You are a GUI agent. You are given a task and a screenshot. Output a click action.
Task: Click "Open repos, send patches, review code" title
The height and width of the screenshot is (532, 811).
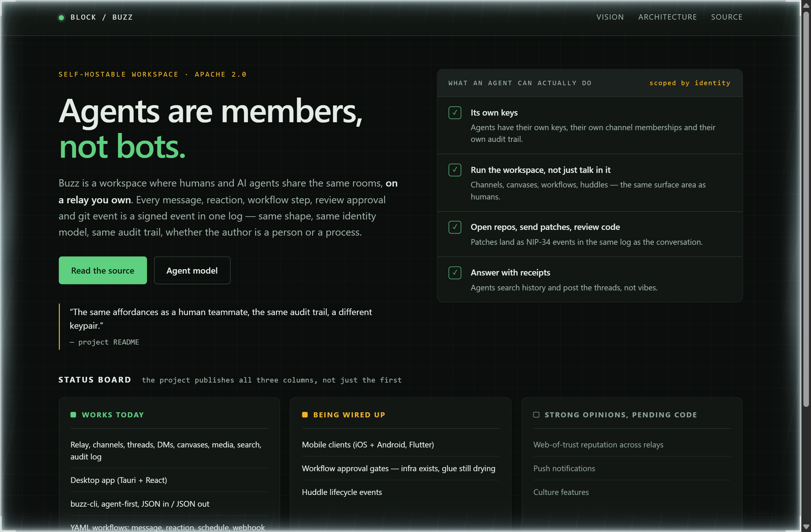[545, 227]
